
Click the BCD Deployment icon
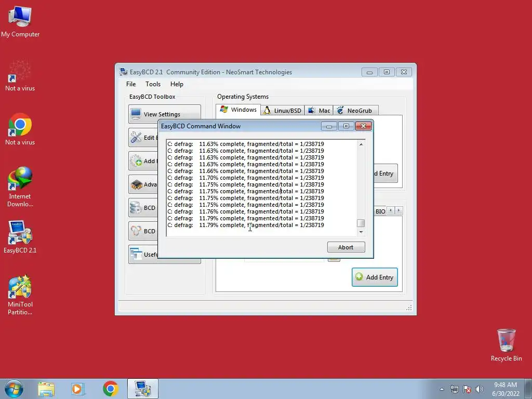(136, 231)
